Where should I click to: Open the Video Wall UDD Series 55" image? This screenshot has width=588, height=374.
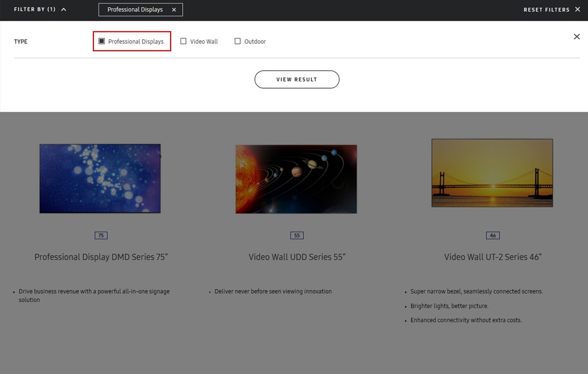point(296,179)
